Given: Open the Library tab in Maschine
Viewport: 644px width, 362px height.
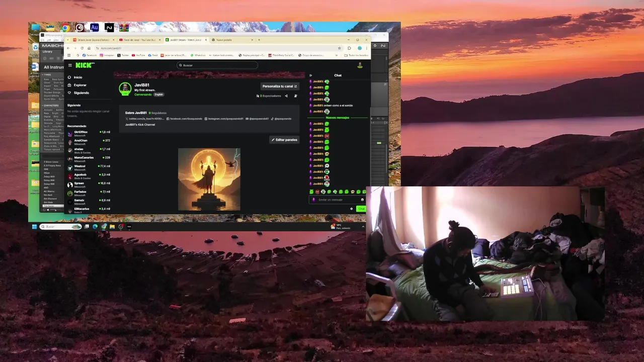Looking at the screenshot, I should click(47, 51).
